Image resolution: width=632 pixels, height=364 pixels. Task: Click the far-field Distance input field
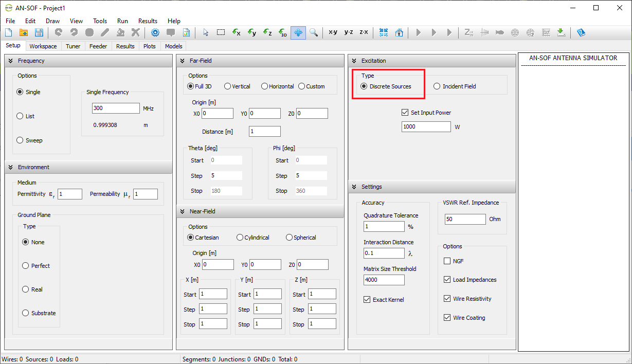[265, 132]
